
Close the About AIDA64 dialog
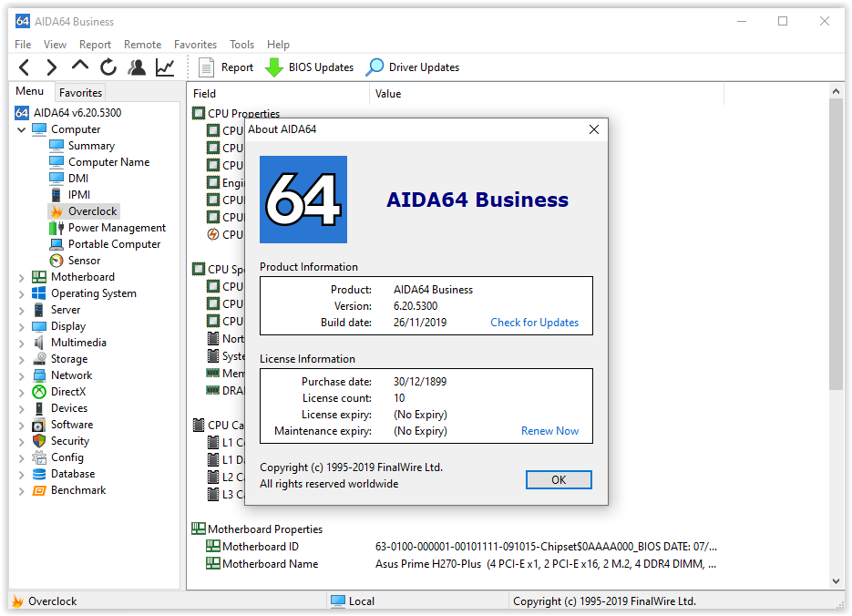point(594,129)
